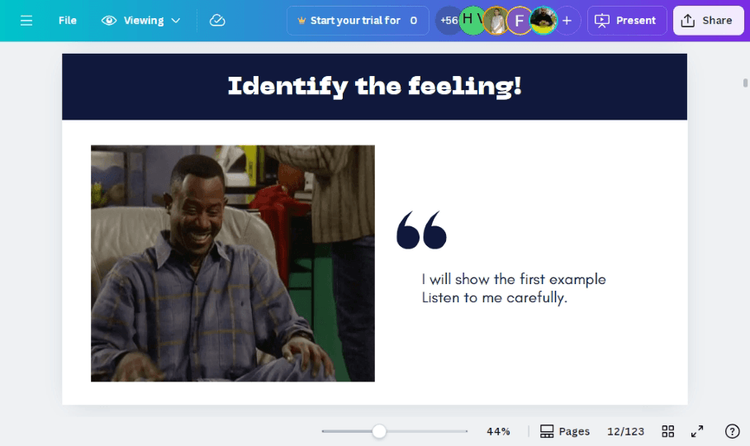The width and height of the screenshot is (750, 446).
Task: Click the 12/123 page counter
Action: pos(626,431)
